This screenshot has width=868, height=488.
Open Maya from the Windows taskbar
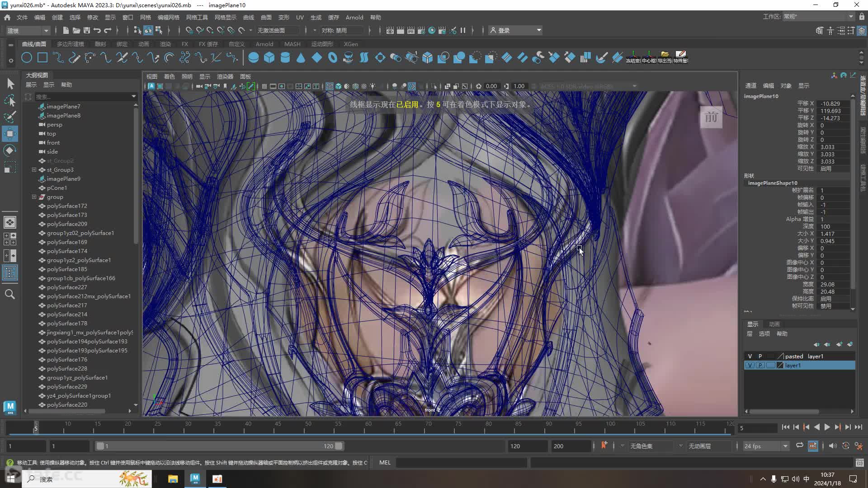pos(195,479)
